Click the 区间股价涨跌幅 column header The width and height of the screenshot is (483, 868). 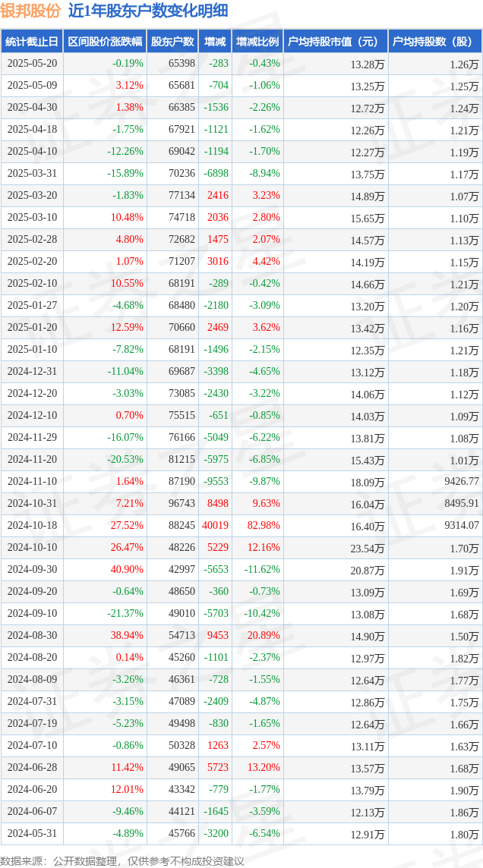pyautogui.click(x=105, y=41)
